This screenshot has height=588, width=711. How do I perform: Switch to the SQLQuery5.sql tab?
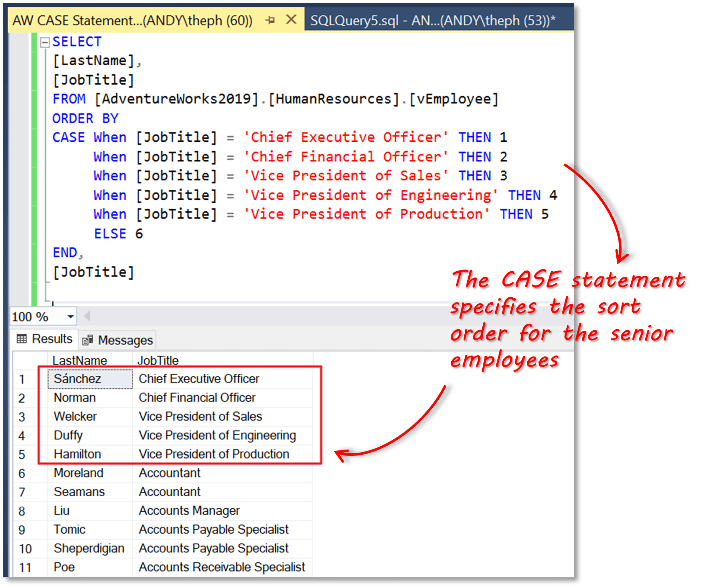coord(432,21)
